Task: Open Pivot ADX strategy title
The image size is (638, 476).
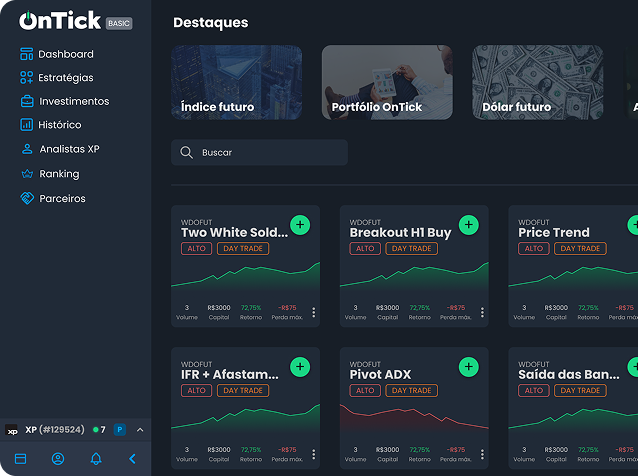Action: (380, 374)
